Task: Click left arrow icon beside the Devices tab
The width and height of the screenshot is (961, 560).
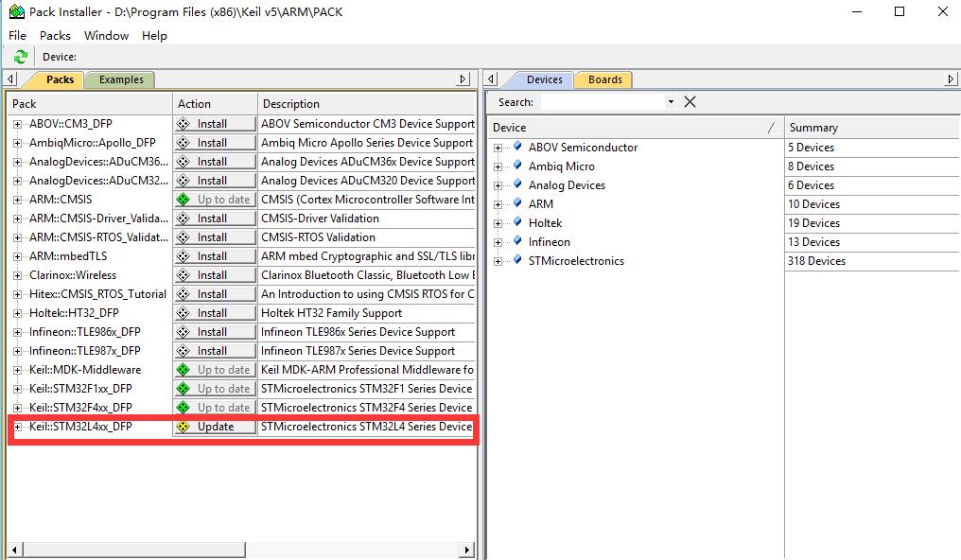Action: tap(493, 79)
